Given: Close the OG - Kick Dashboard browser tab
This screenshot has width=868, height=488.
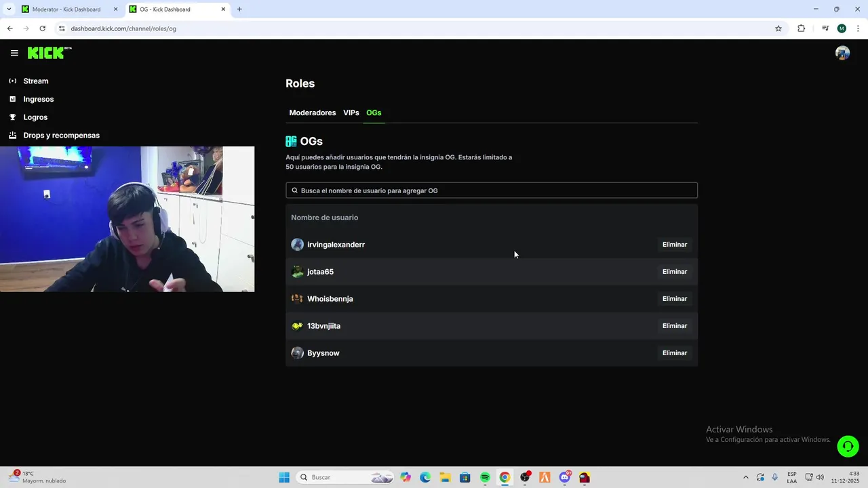Looking at the screenshot, I should click(x=223, y=9).
